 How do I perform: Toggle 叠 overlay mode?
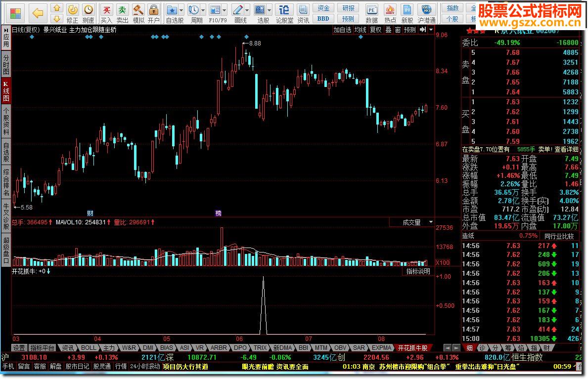click(x=389, y=30)
